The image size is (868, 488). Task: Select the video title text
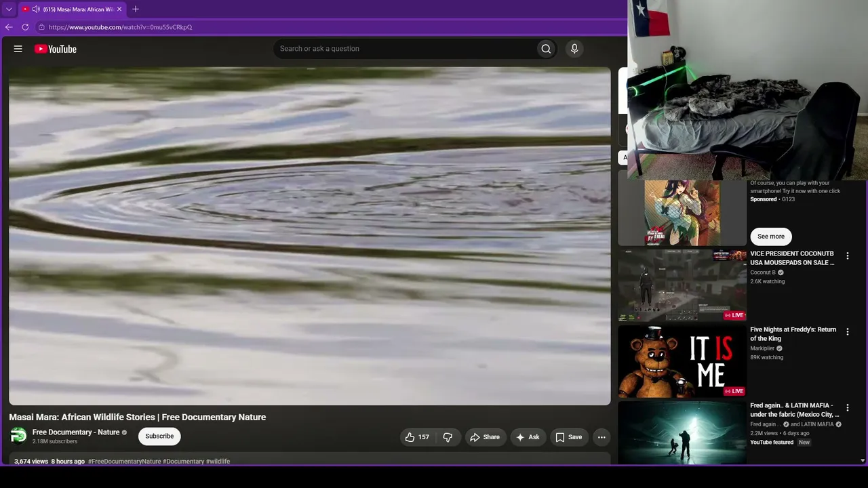point(138,418)
